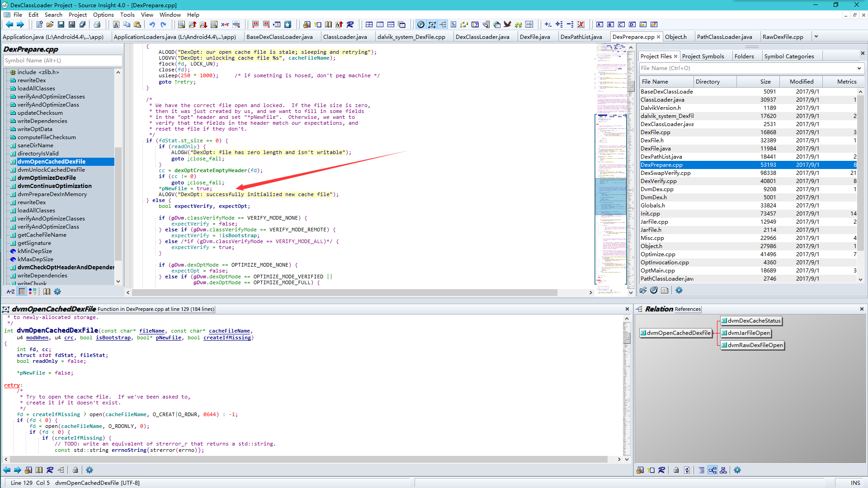Open the Project Symbols tab

[x=703, y=56]
